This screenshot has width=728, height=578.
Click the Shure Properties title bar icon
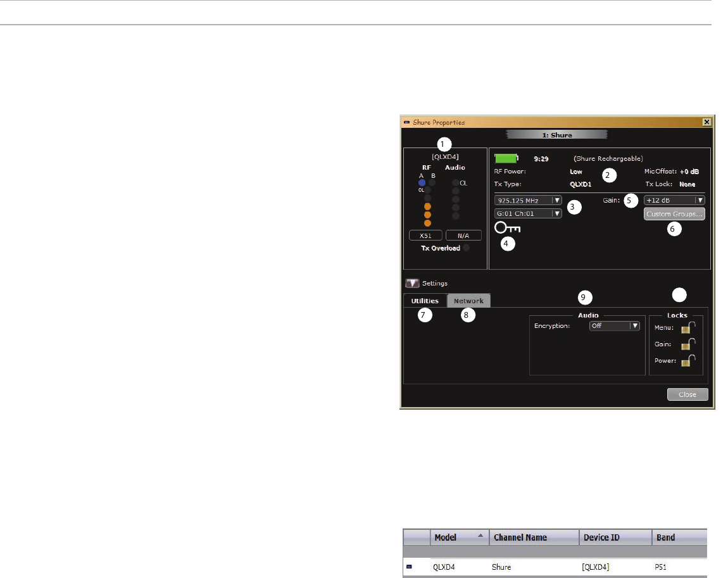click(406, 122)
